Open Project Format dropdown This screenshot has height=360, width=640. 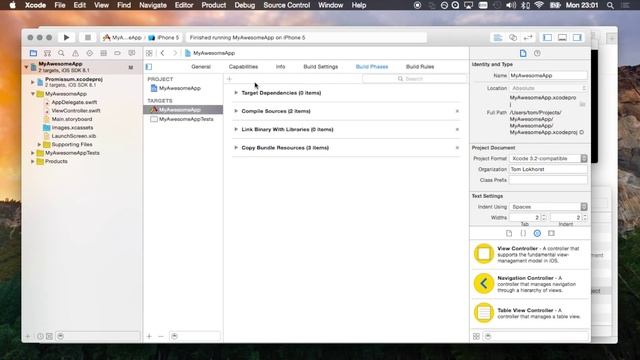[548, 158]
